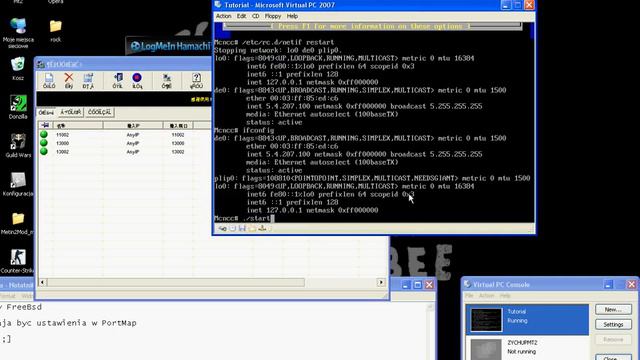Click the edit entry icon in PortMap toolbar
Screen dimensions: 640x360
[x=88, y=80]
